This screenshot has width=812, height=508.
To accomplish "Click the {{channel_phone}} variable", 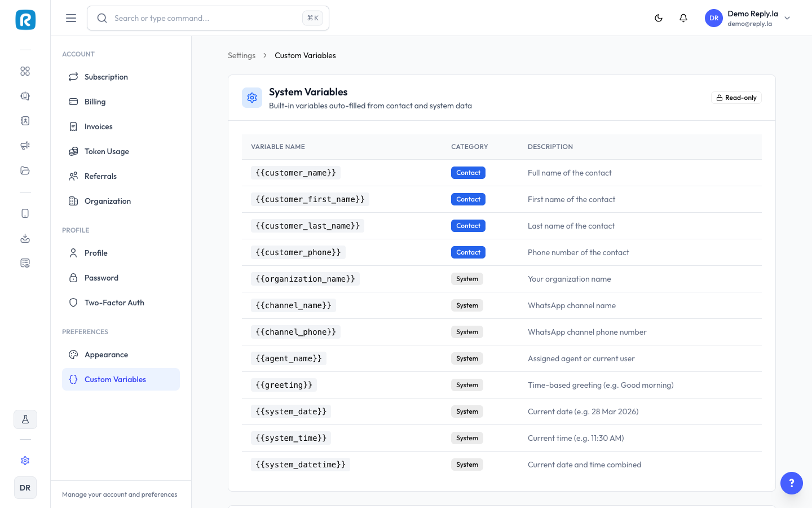I will [x=295, y=332].
